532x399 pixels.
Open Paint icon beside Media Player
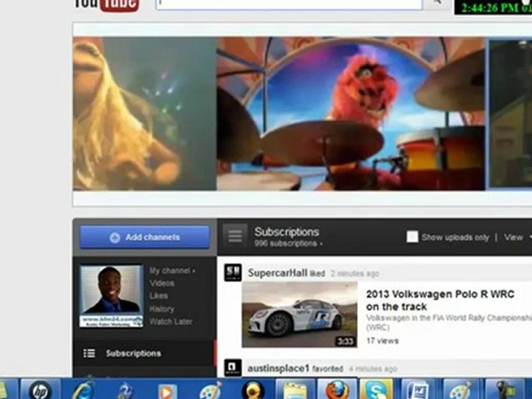pyautogui.click(x=211, y=390)
